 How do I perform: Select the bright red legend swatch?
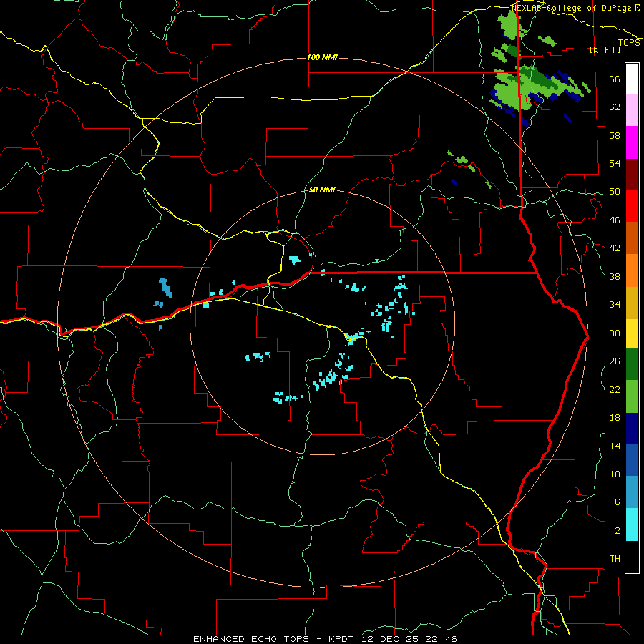click(x=632, y=206)
